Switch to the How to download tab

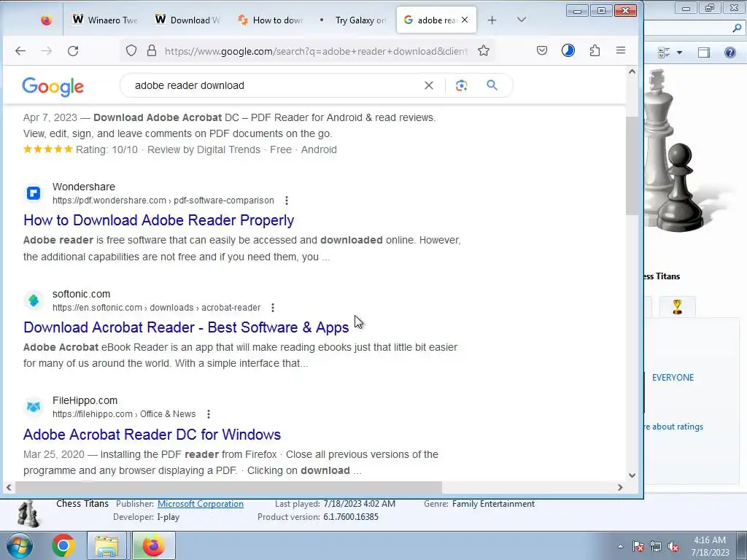click(271, 20)
